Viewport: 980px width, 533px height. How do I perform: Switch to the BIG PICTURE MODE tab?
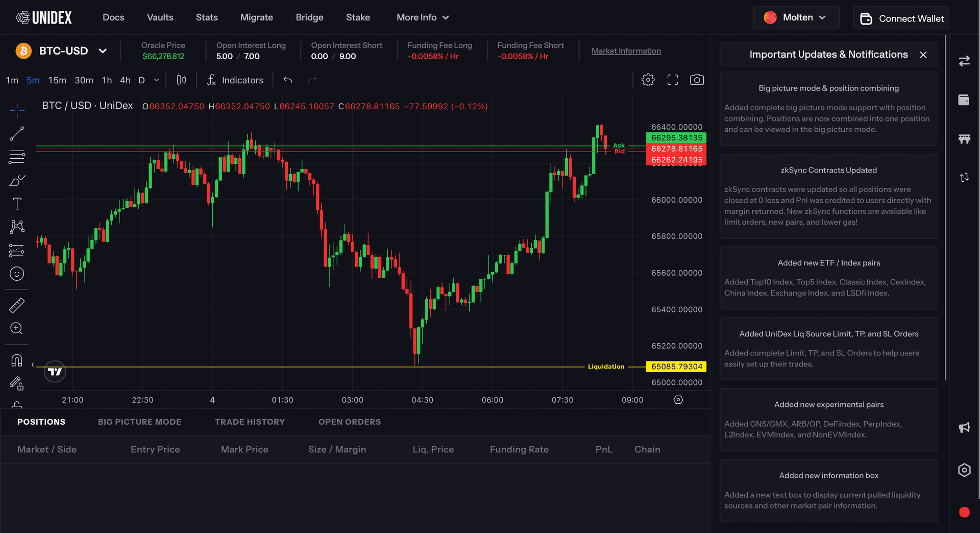(140, 422)
